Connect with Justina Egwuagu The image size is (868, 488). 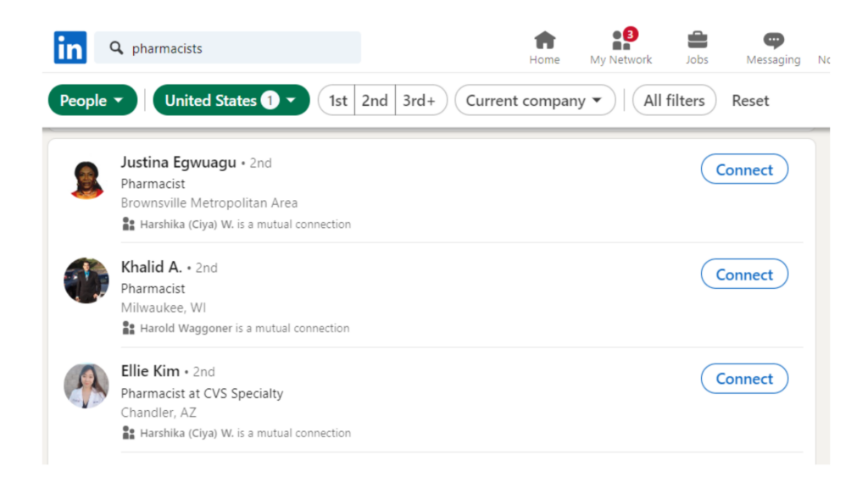[x=744, y=169]
